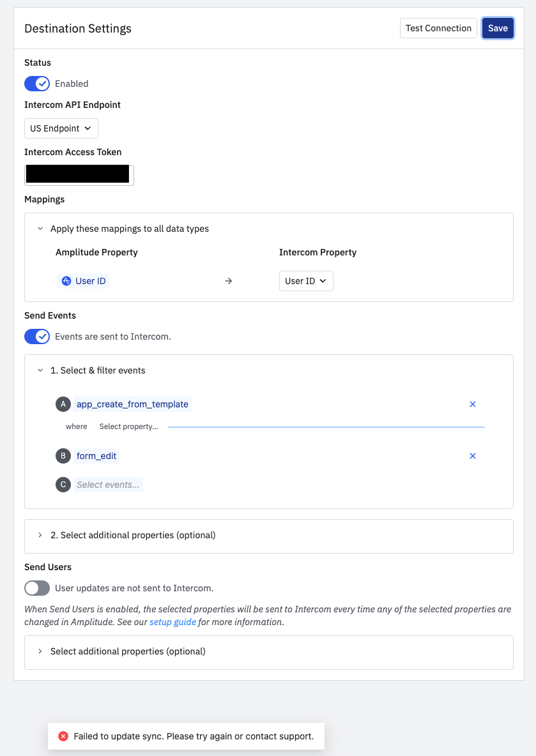Click the B badge beside form_edit

(x=63, y=456)
